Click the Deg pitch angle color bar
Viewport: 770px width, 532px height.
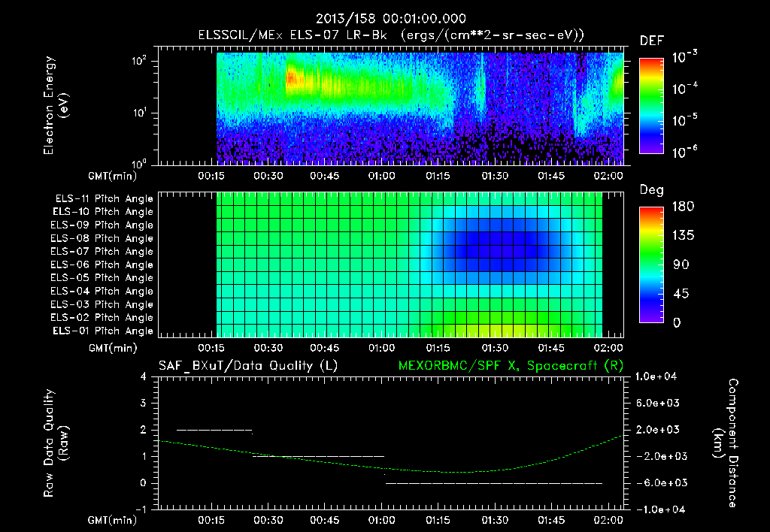651,264
